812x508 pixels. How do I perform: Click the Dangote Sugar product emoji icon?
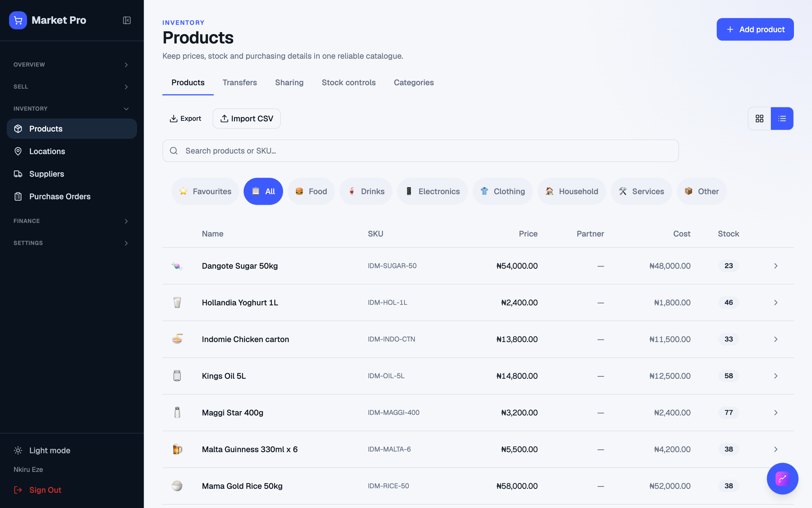tap(177, 266)
